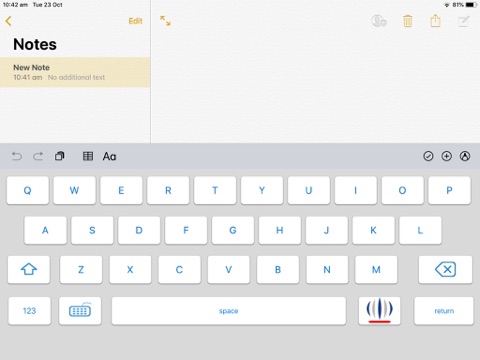The image size is (480, 360).
Task: Tap the G key
Action: pyautogui.click(x=233, y=230)
